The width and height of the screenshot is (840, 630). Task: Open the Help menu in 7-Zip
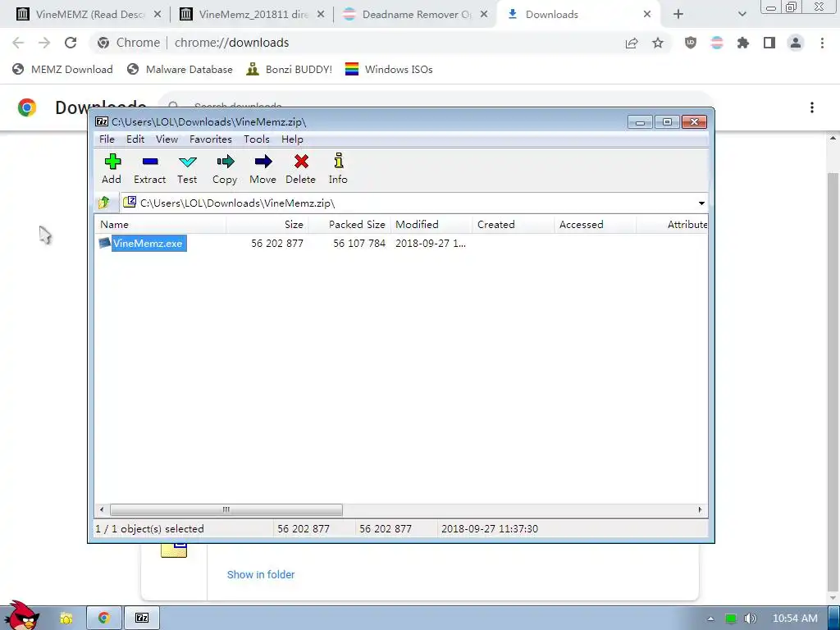pos(293,139)
